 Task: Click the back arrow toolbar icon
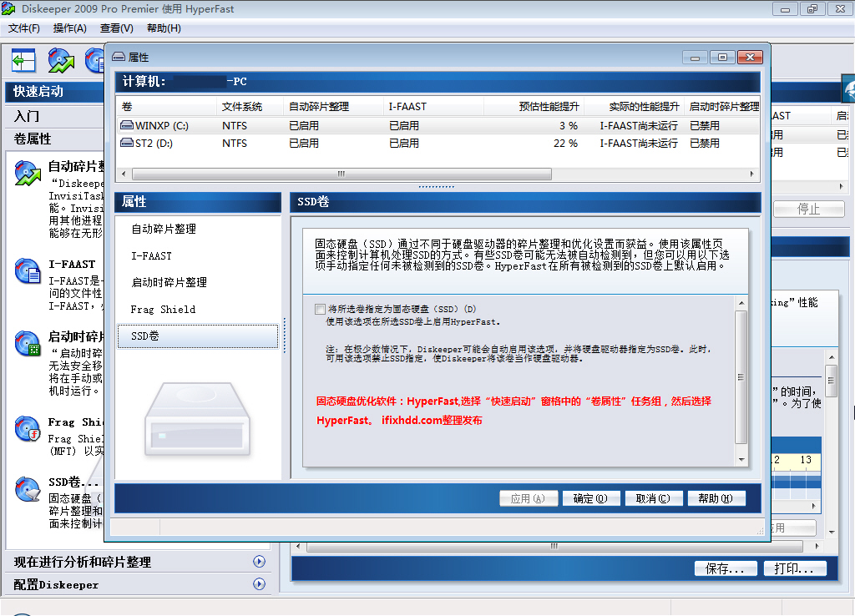point(23,60)
